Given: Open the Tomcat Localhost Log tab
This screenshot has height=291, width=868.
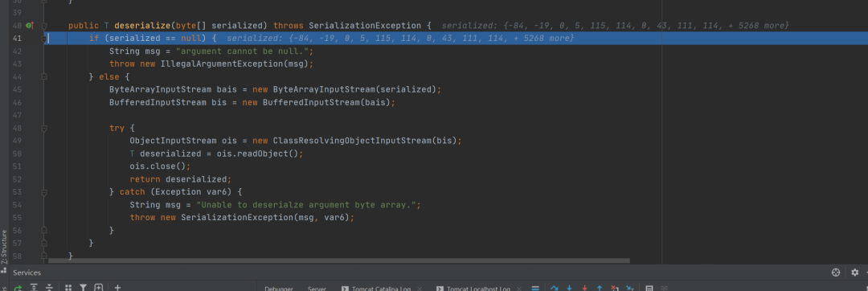Looking at the screenshot, I should tap(473, 289).
